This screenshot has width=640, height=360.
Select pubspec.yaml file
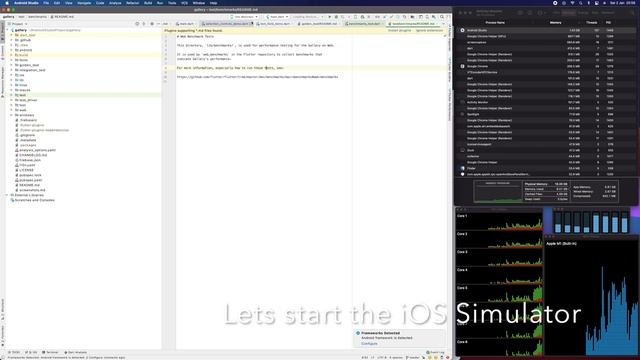[31, 180]
